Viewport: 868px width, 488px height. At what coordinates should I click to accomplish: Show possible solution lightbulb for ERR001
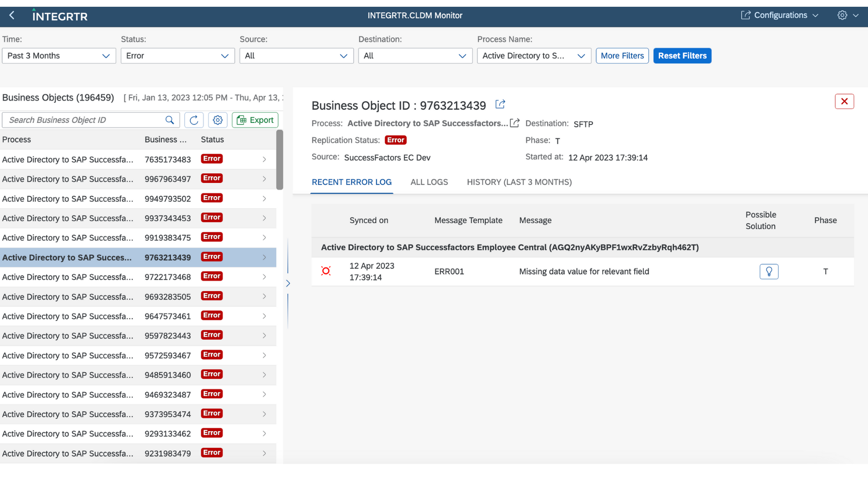coord(769,272)
